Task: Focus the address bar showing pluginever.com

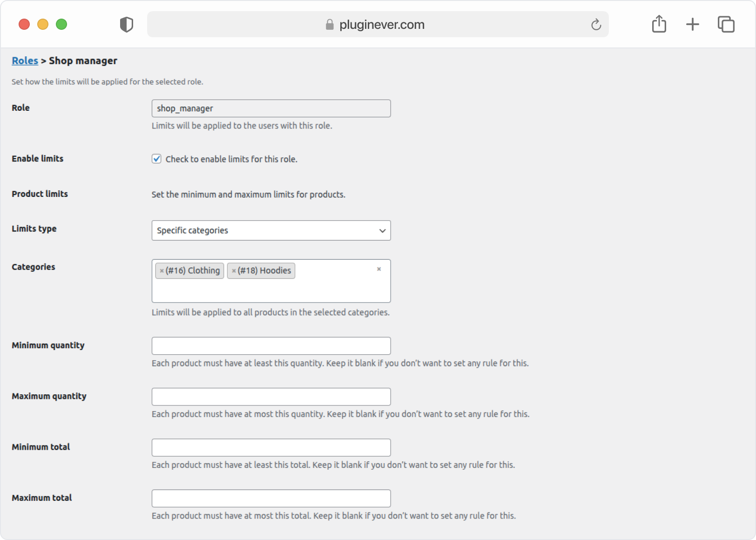Action: point(378,24)
